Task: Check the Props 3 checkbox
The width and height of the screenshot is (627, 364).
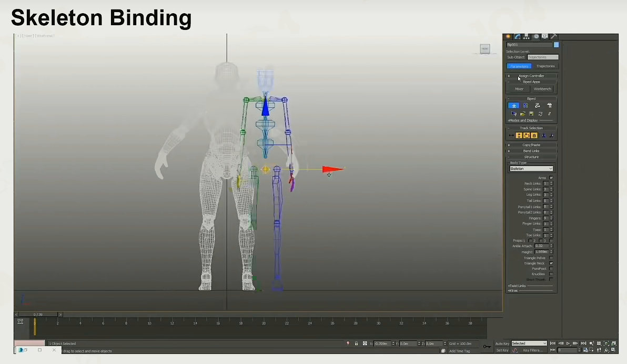Action: tap(551, 241)
